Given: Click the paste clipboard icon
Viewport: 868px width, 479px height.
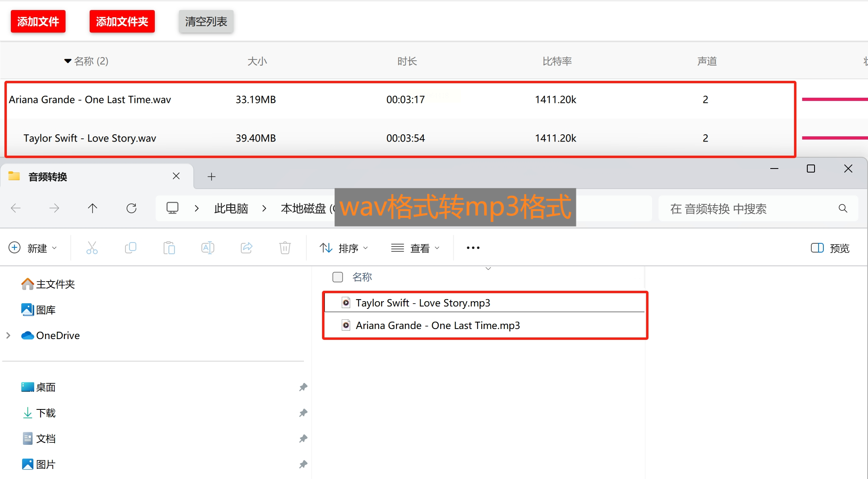Looking at the screenshot, I should (169, 248).
